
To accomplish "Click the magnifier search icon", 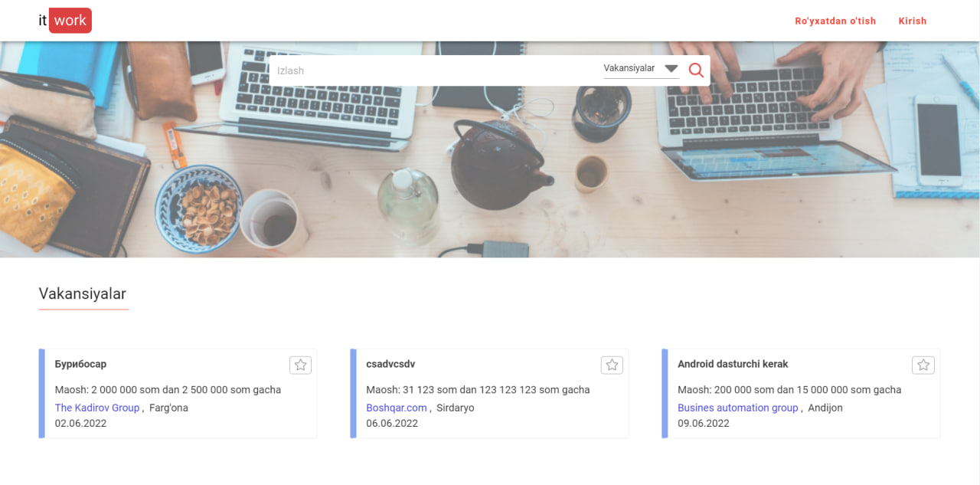I will click(696, 70).
